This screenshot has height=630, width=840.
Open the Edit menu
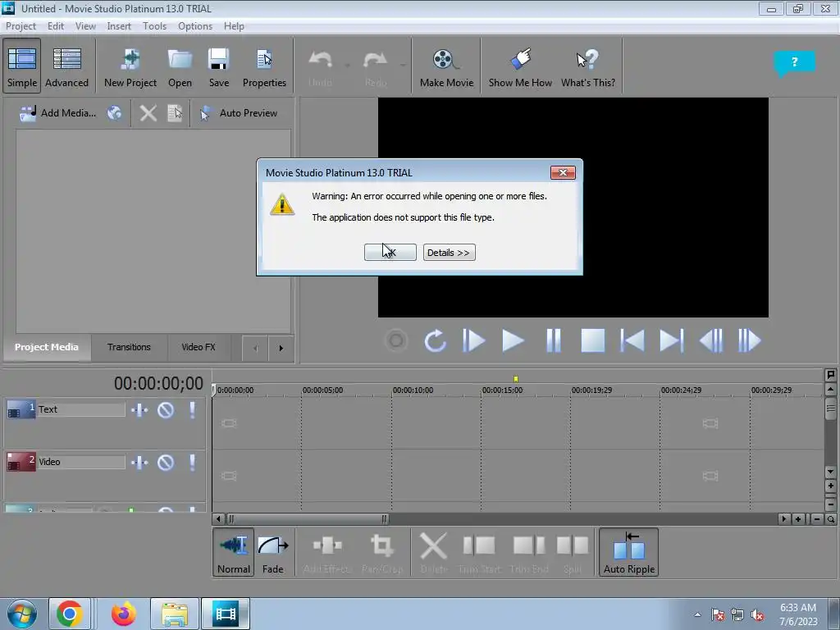[x=55, y=25]
